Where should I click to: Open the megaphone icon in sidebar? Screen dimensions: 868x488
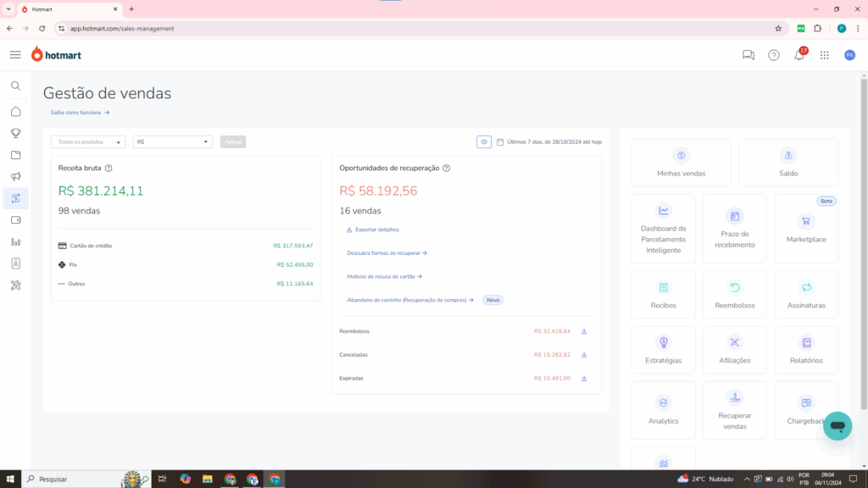[x=15, y=176]
